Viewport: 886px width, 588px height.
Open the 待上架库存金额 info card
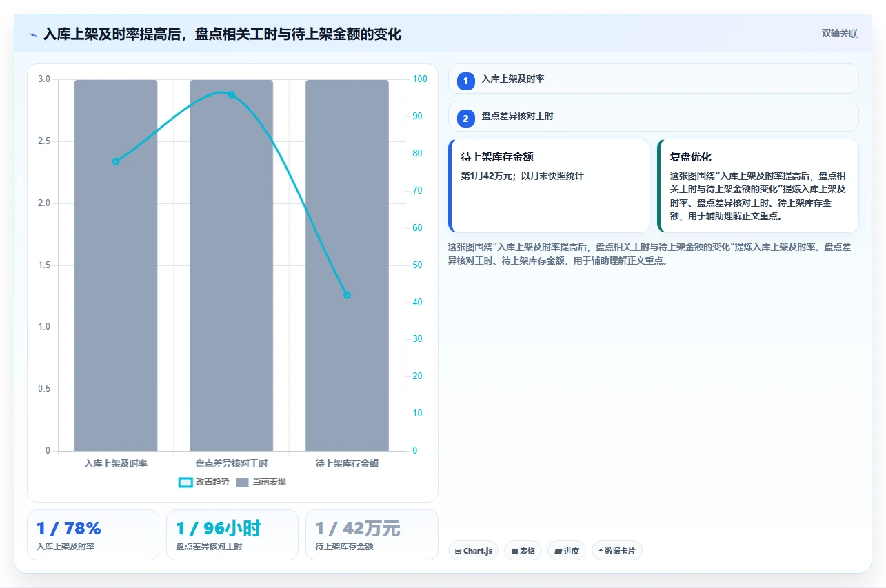[x=549, y=186]
